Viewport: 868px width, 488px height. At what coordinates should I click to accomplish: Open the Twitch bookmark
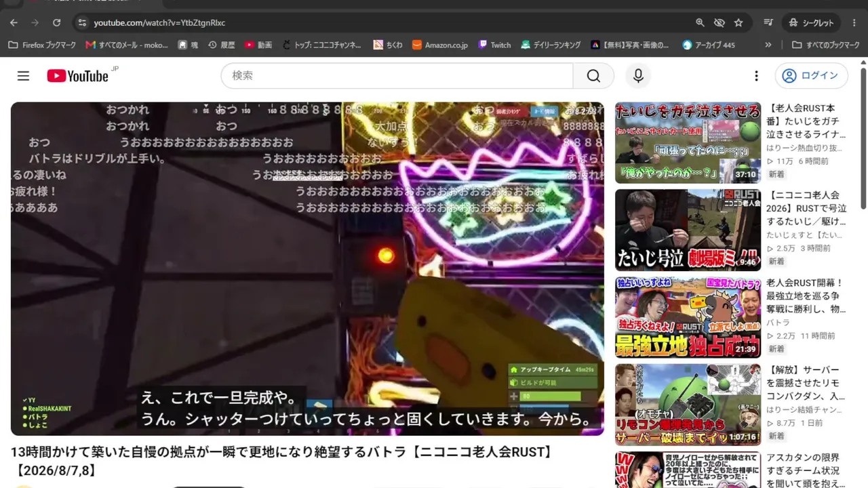pos(494,45)
